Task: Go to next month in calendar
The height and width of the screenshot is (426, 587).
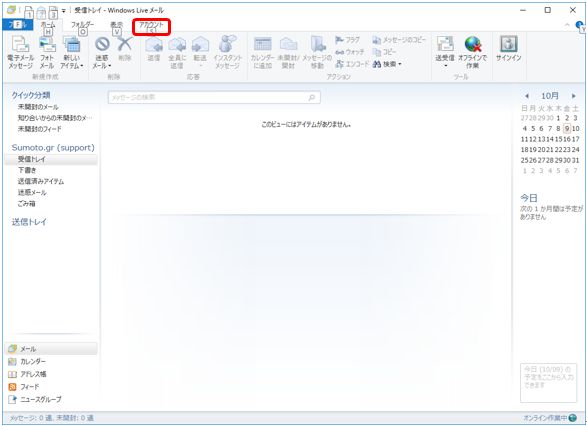Action: point(574,96)
